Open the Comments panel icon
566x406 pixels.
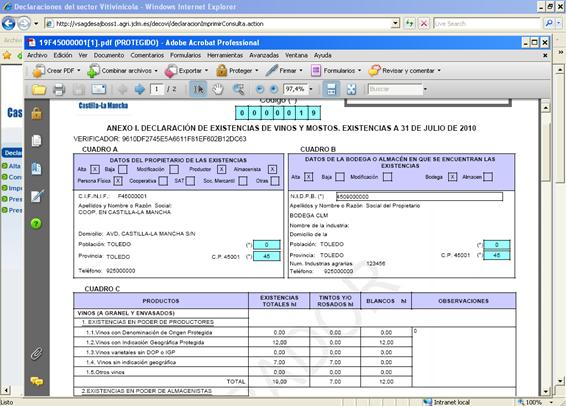[x=37, y=381]
